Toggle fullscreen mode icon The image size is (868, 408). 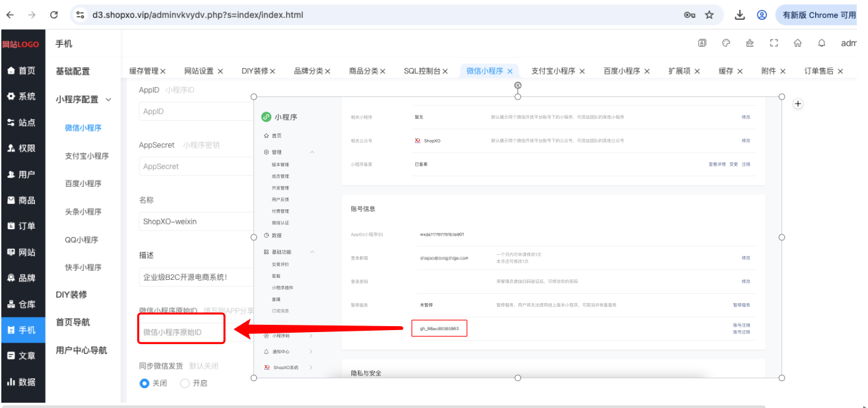[x=774, y=43]
